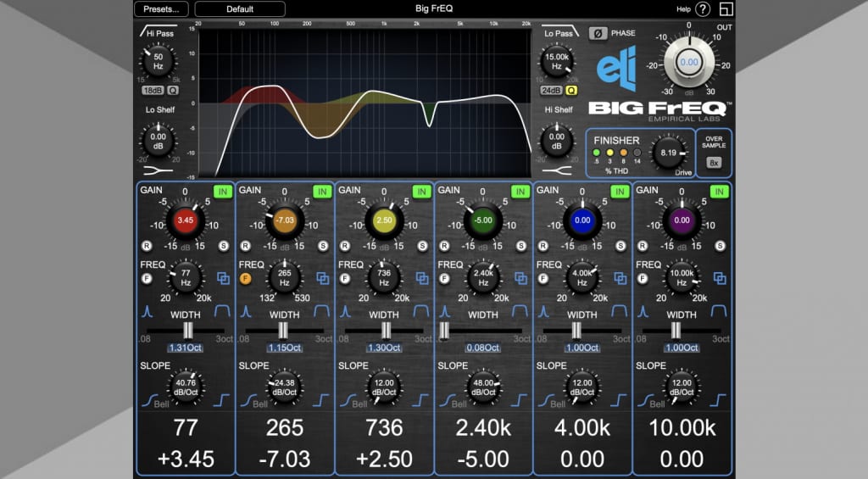Click the R reset icon on the purple band
The height and width of the screenshot is (479, 868).
[643, 246]
